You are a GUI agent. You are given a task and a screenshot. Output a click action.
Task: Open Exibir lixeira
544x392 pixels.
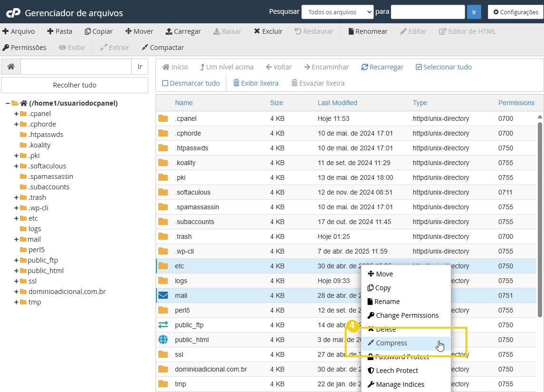pyautogui.click(x=256, y=83)
